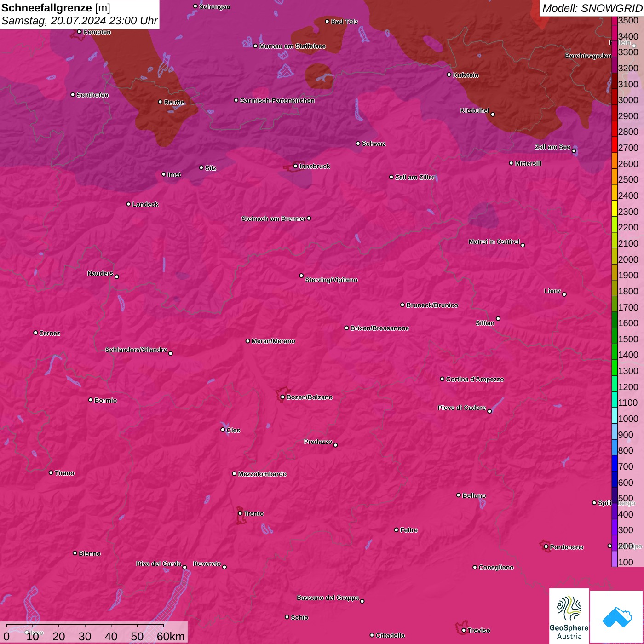Select the 100 m violet legend color
Image resolution: width=644 pixels, height=644 pixels.
(614, 558)
